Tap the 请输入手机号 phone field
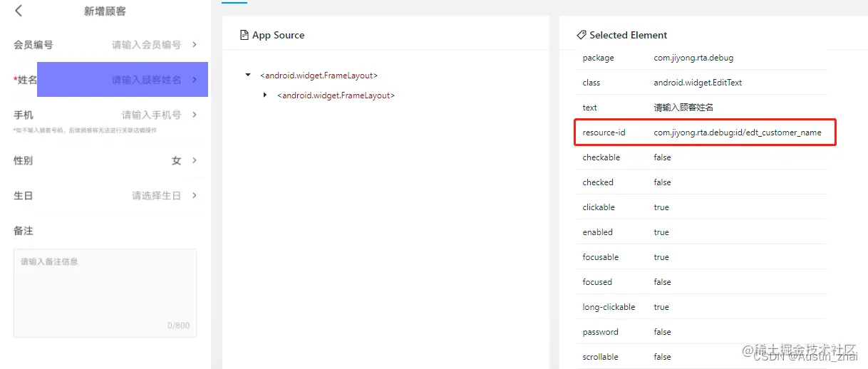 (x=151, y=115)
